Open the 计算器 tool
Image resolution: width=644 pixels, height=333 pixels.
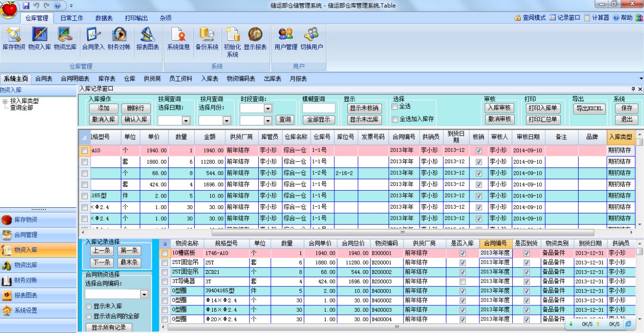click(x=597, y=18)
